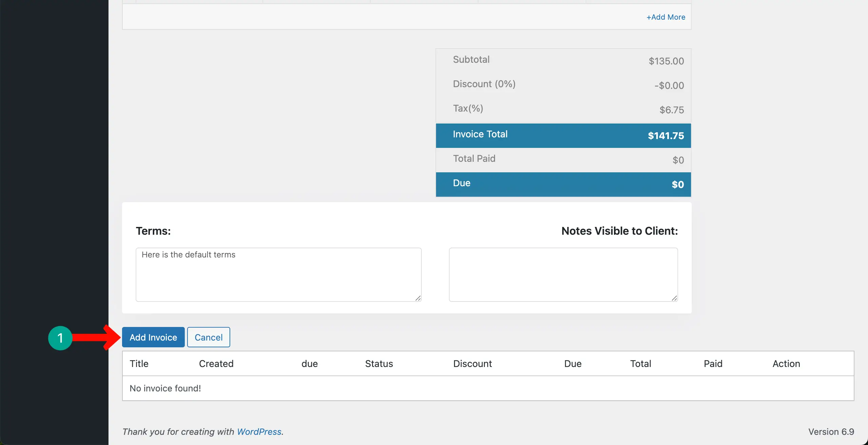Click the Discount (0%) row in the summary
Screen dimensions: 868x445
563,84
